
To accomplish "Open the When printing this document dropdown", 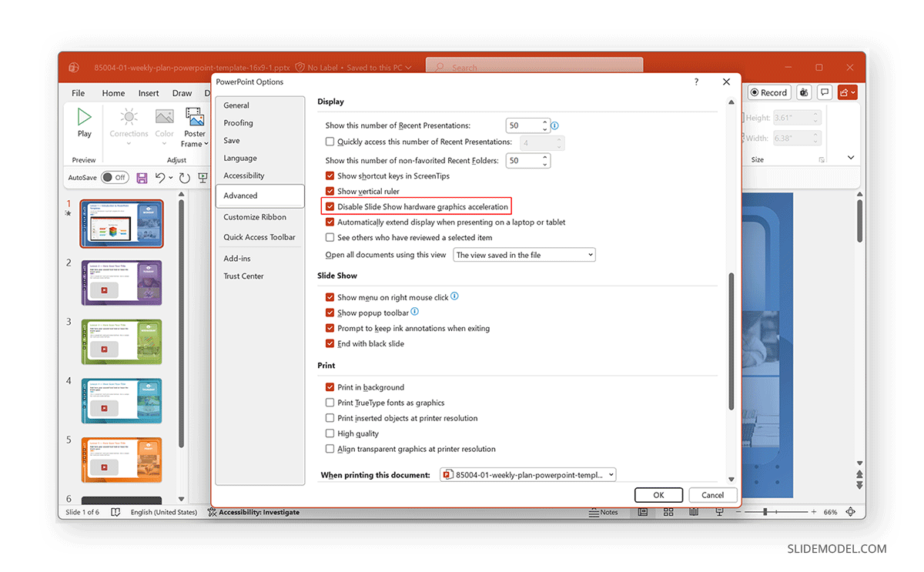I will coord(611,474).
